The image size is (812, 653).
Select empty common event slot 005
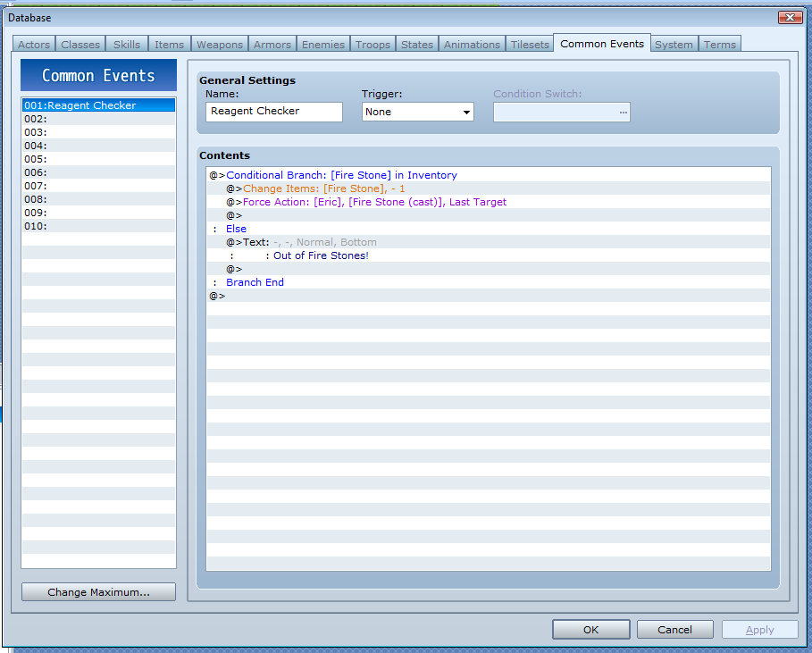[98, 159]
